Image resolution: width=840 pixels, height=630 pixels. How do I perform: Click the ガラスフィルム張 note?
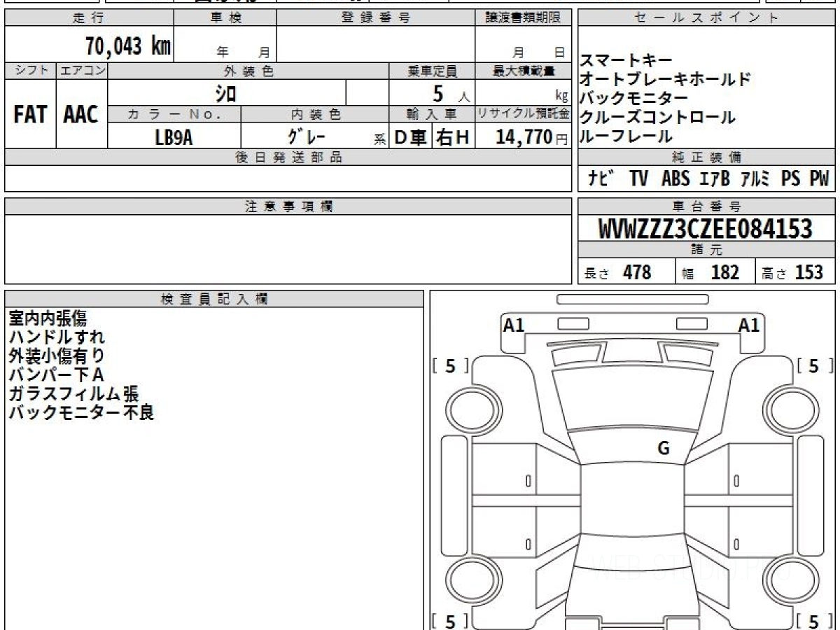73,394
